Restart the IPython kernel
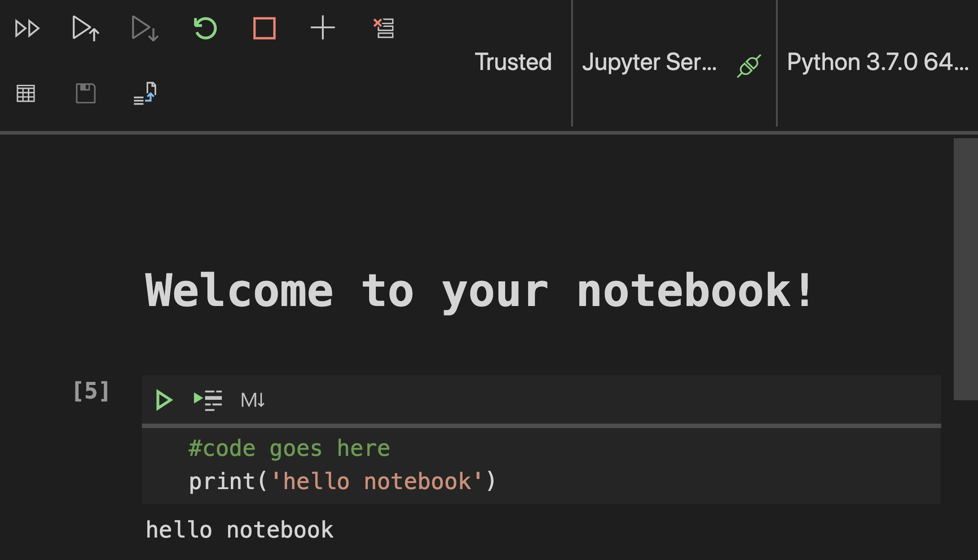 [x=205, y=29]
